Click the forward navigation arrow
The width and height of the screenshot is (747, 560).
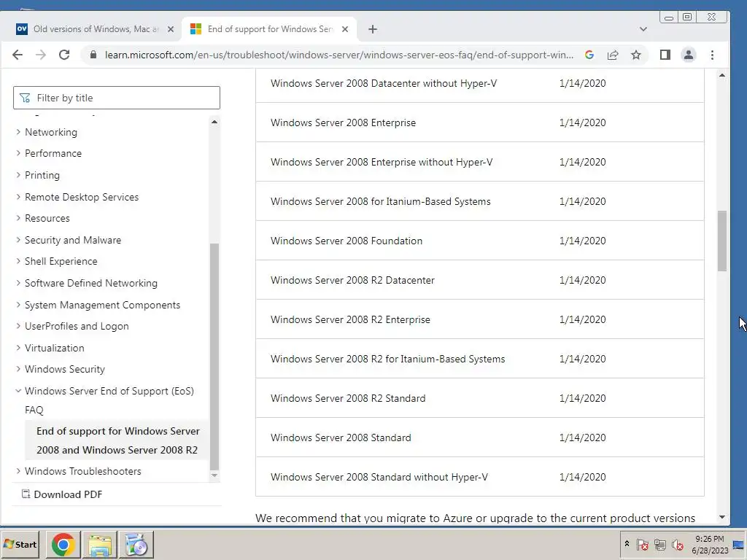pyautogui.click(x=41, y=55)
